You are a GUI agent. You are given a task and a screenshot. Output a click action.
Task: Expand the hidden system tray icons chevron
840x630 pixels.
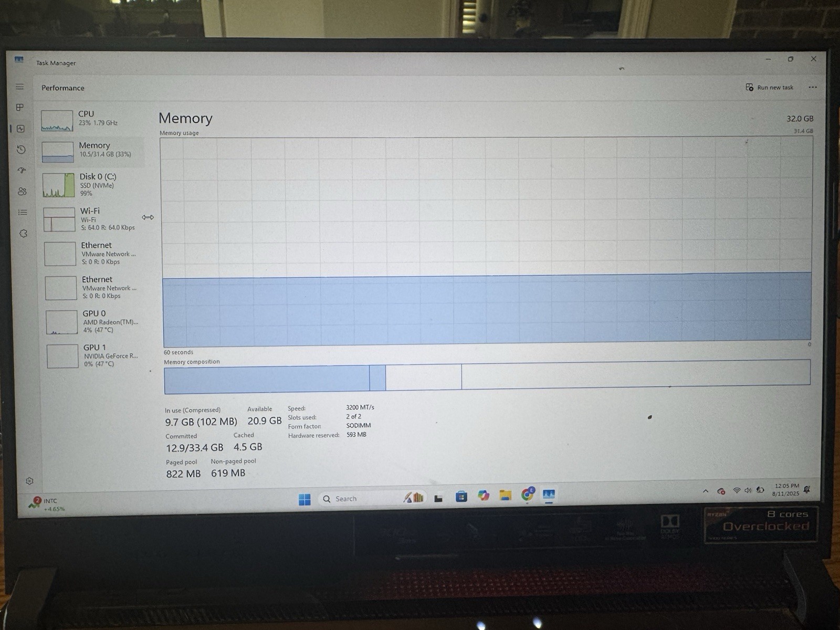(x=706, y=491)
